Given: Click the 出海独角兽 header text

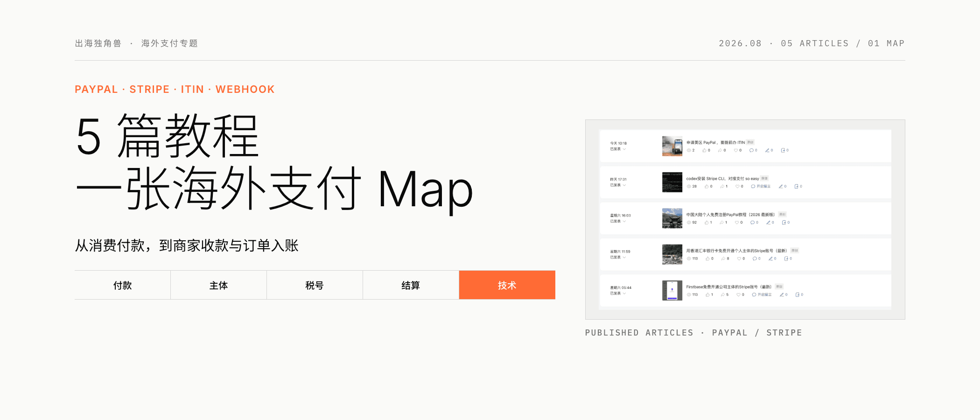Looking at the screenshot, I should (x=98, y=43).
